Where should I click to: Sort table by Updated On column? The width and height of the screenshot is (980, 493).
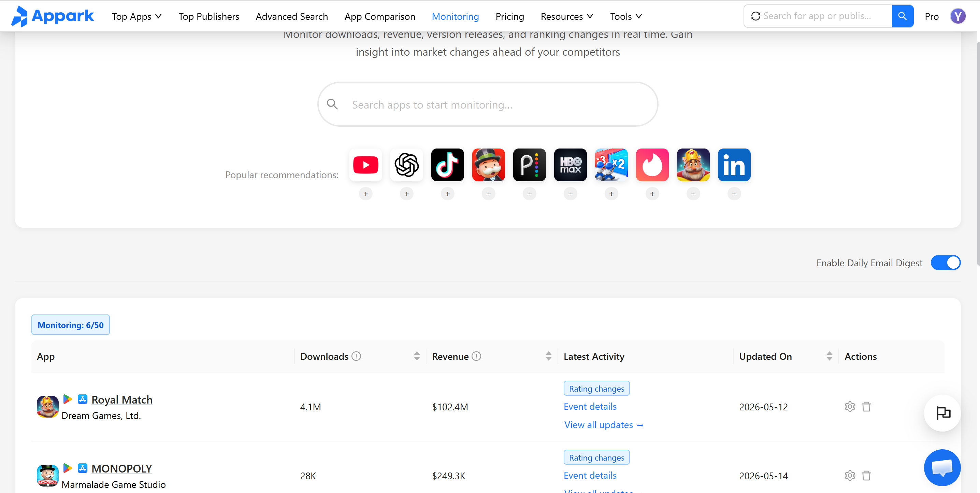(x=829, y=356)
